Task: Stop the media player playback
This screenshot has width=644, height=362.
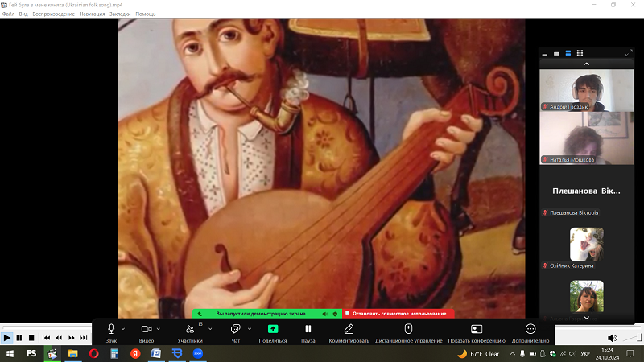Action: pyautogui.click(x=31, y=338)
